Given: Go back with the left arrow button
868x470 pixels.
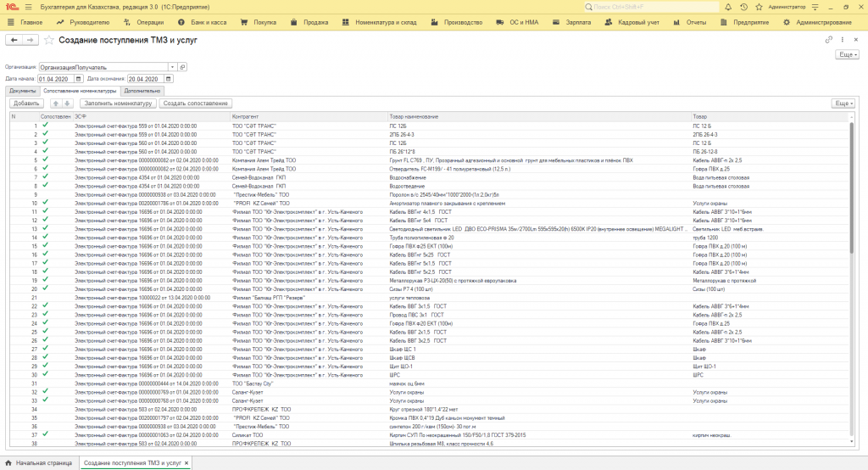Looking at the screenshot, I should [x=14, y=40].
